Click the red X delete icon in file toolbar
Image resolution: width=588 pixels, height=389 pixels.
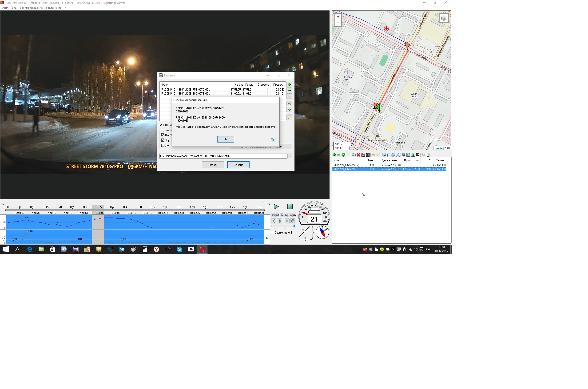[358, 155]
